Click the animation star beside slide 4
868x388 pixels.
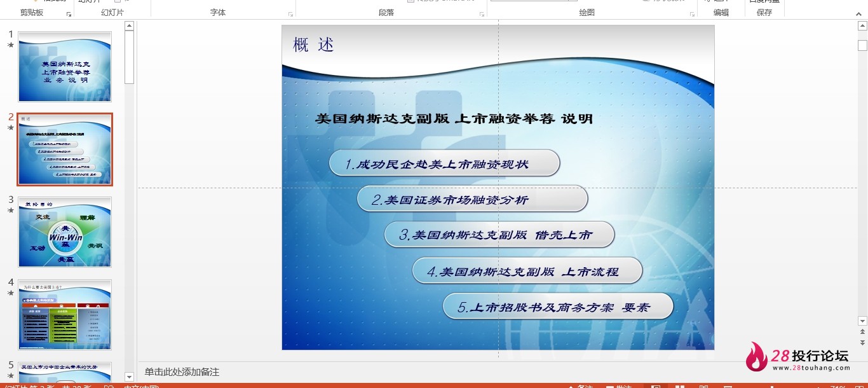(x=11, y=293)
